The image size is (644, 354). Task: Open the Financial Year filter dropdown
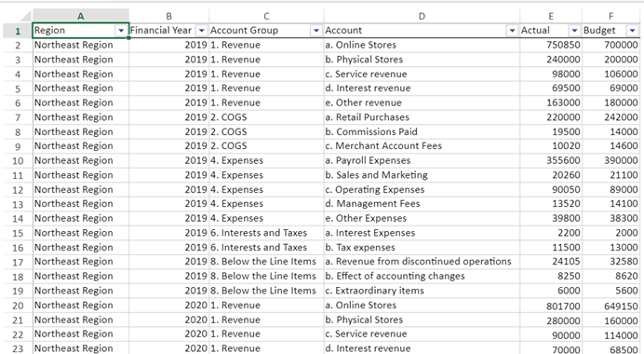201,31
